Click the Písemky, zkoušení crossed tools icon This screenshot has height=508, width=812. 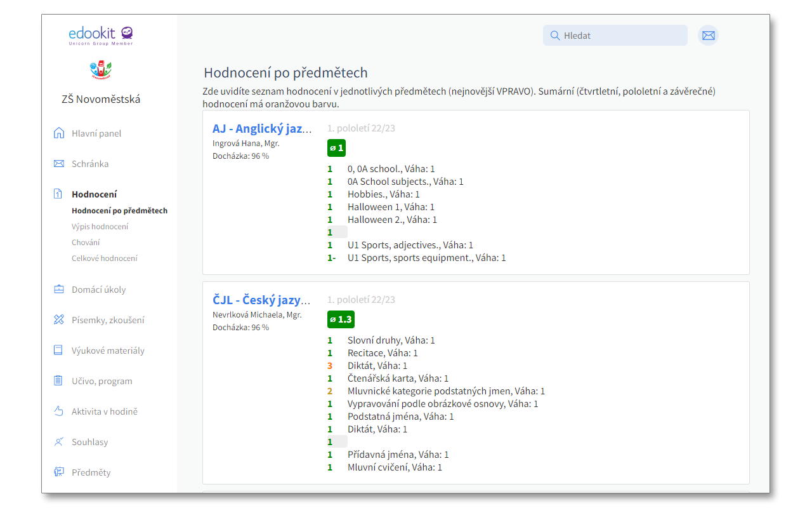click(x=59, y=320)
